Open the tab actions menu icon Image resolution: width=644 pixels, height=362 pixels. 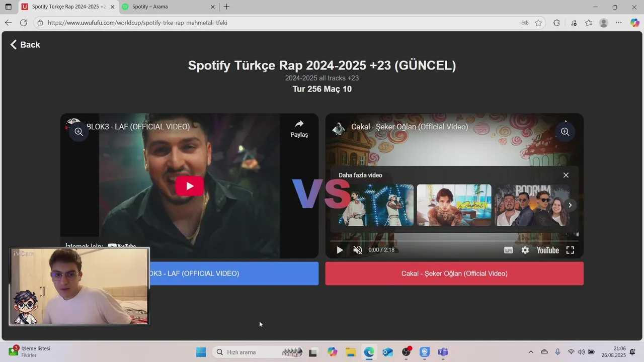coord(8,7)
